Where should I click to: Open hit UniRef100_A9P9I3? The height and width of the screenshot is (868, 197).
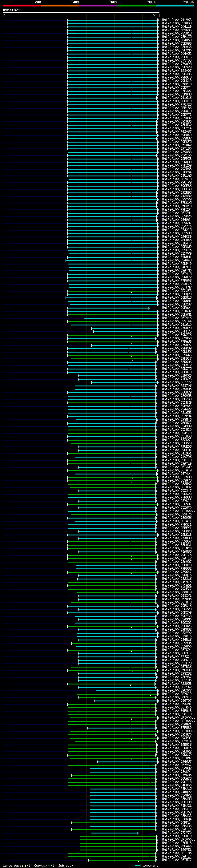click(177, 78)
